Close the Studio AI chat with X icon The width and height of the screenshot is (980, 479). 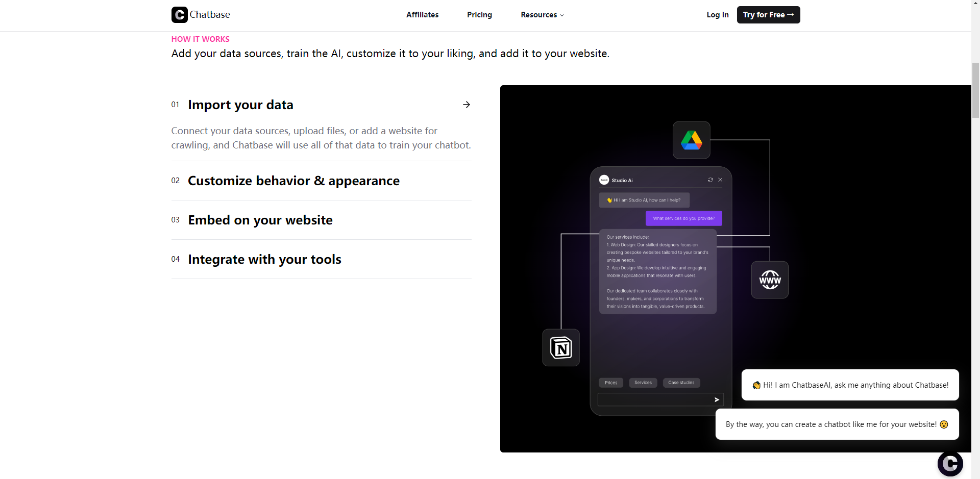720,180
